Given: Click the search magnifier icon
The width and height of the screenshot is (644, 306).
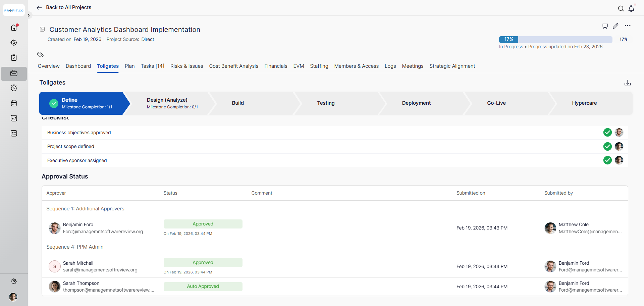Looking at the screenshot, I should (x=621, y=8).
